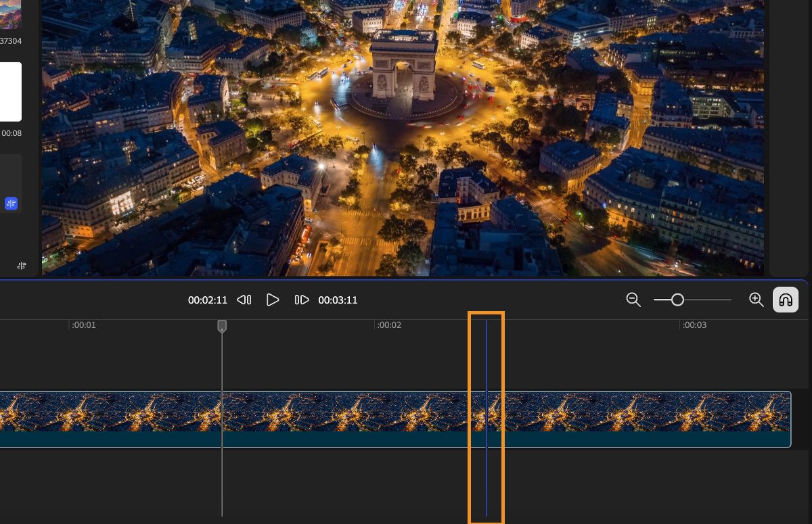This screenshot has width=812, height=524.
Task: Click the current timecode reading 00:02:11
Action: pos(208,300)
